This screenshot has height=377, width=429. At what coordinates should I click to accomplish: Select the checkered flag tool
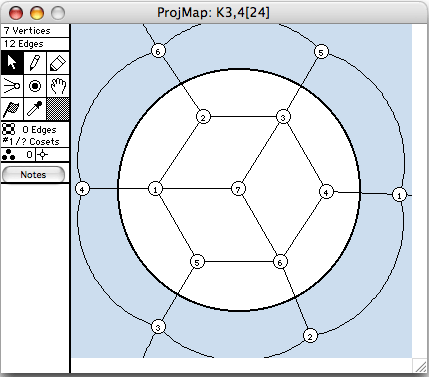click(12, 109)
